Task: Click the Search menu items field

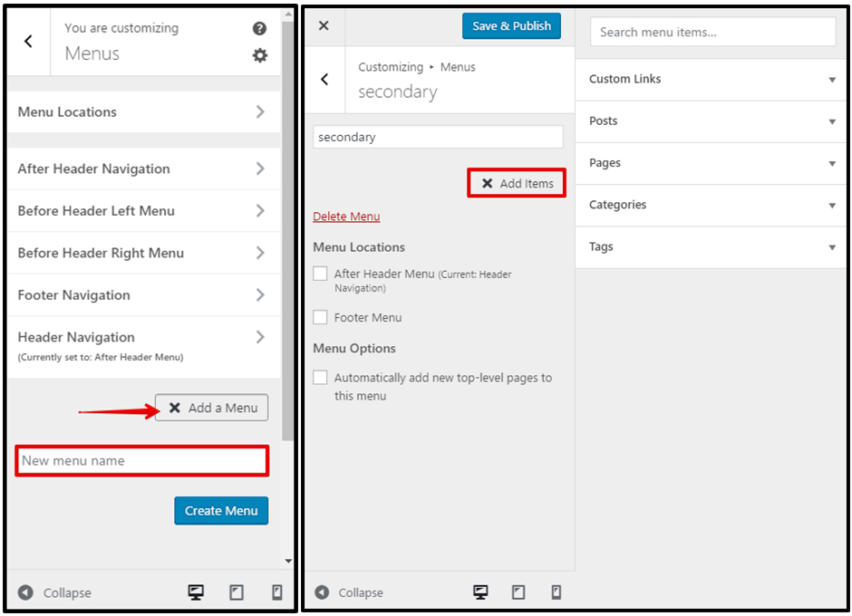Action: 713,32
